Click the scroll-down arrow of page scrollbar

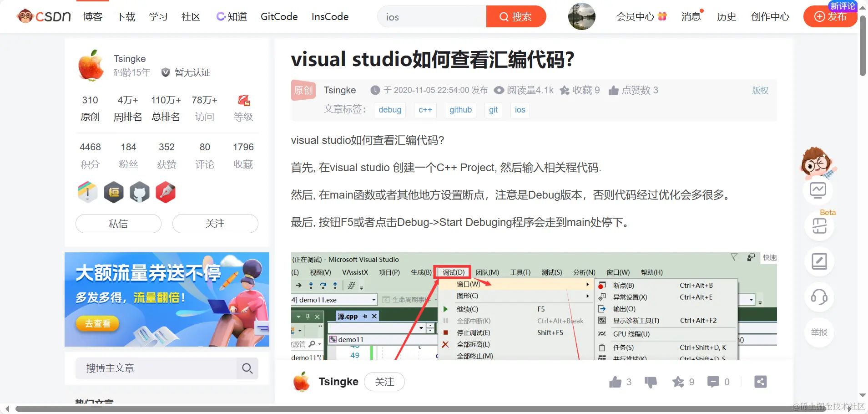click(x=863, y=395)
